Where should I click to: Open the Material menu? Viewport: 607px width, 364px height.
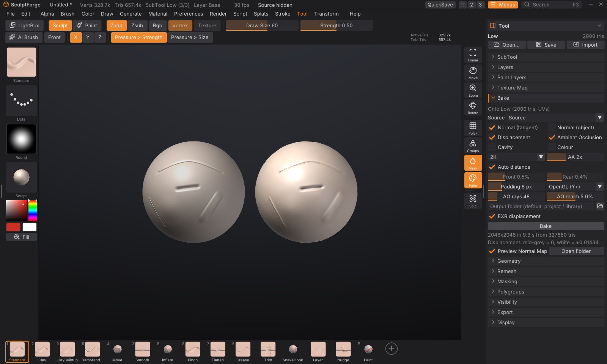click(158, 14)
